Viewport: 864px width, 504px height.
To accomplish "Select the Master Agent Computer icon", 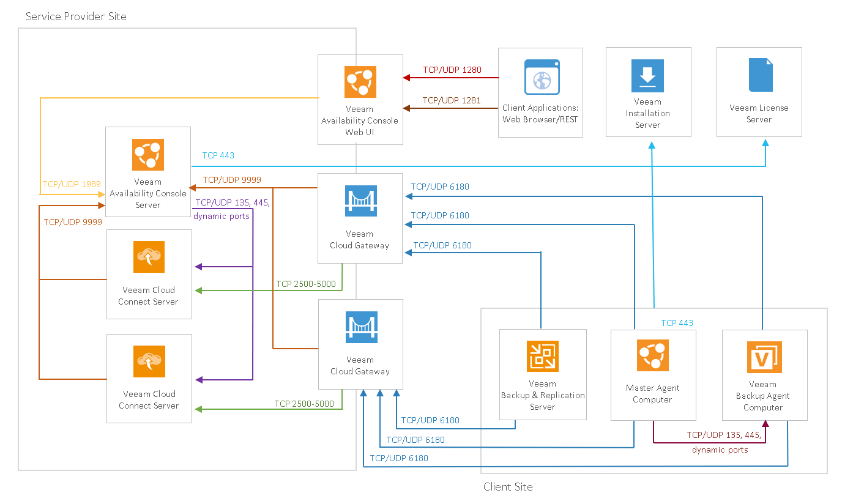I will [x=653, y=355].
